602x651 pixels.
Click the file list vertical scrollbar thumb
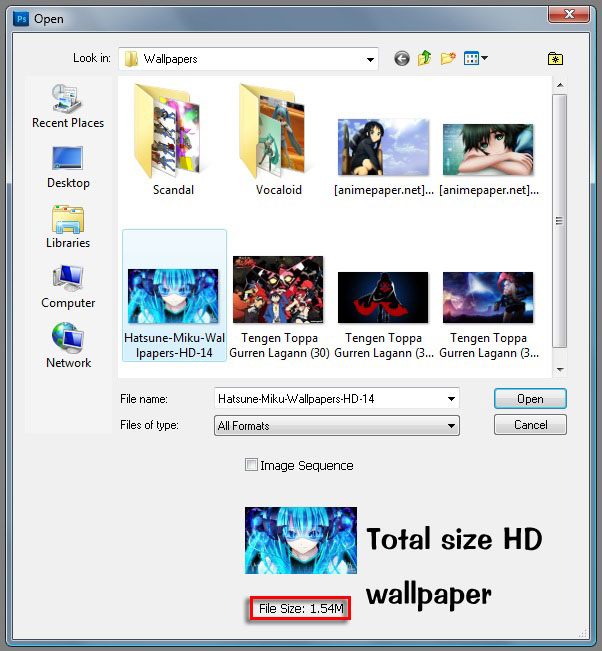click(560, 221)
